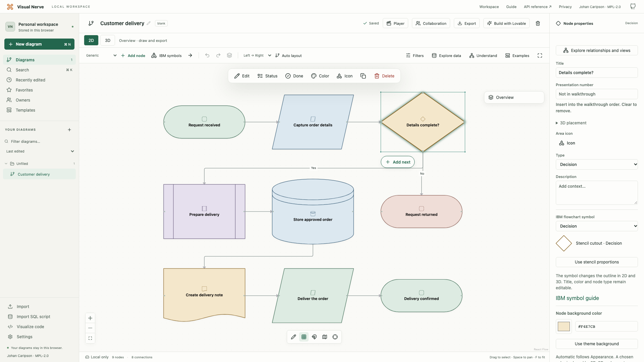Click the Title input field
Viewport: 644px width, 362px height.
click(x=597, y=73)
